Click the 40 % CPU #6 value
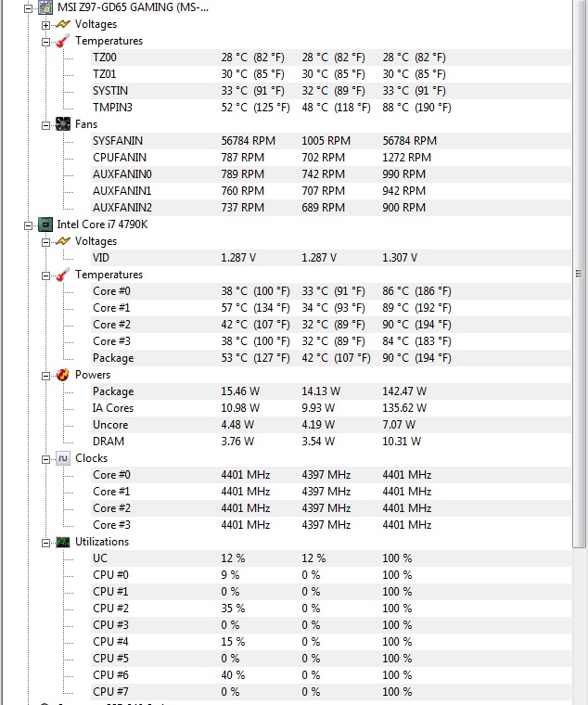This screenshot has width=588, height=705. [233, 675]
